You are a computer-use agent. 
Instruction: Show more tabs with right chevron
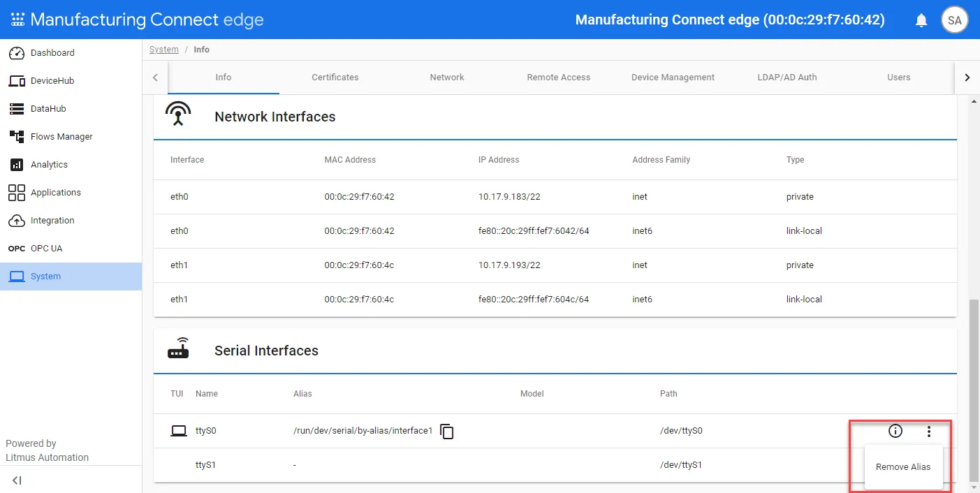967,78
